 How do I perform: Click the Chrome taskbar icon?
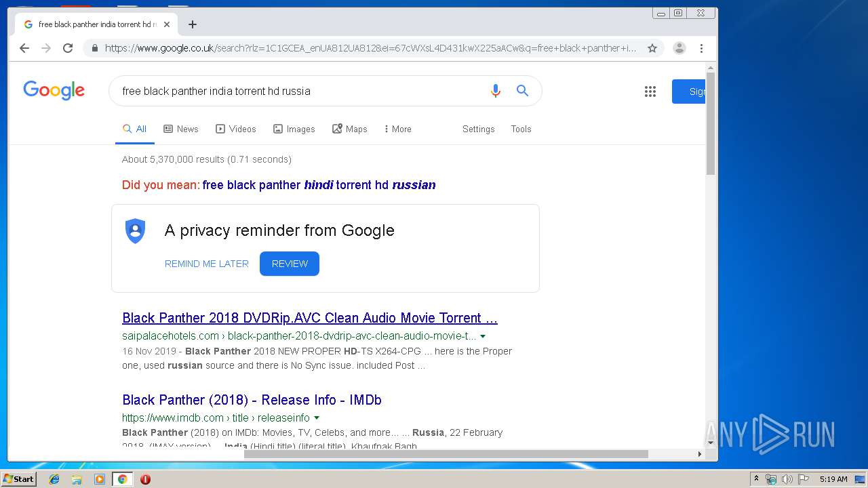coord(122,479)
